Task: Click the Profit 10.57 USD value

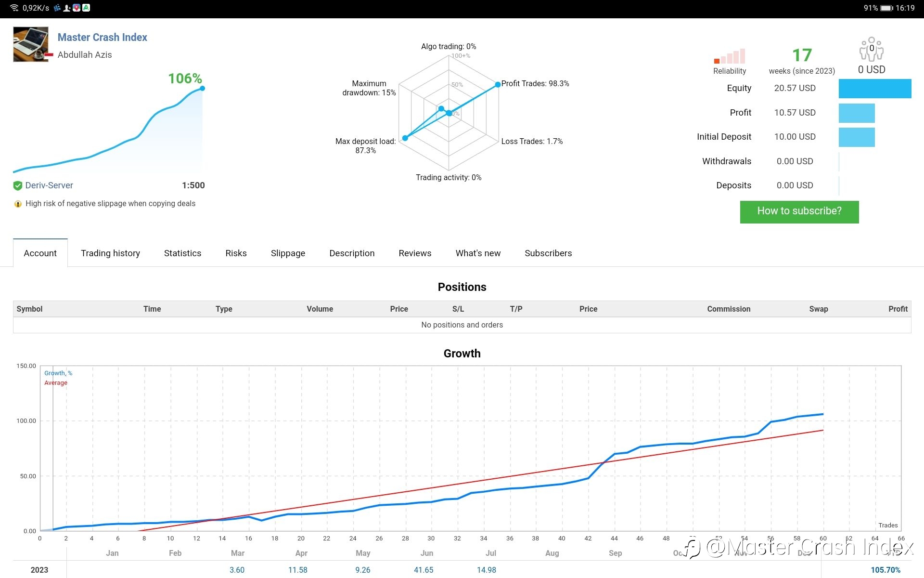Action: click(795, 113)
